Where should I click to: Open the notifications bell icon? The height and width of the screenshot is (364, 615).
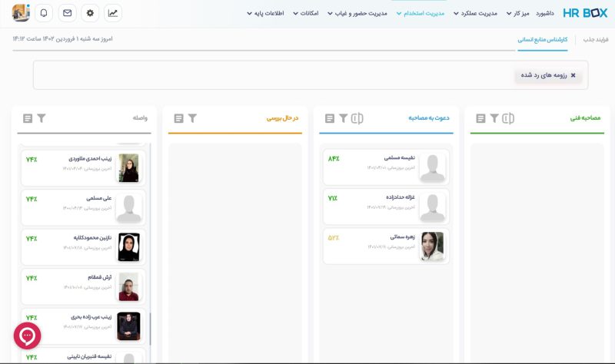pos(44,13)
